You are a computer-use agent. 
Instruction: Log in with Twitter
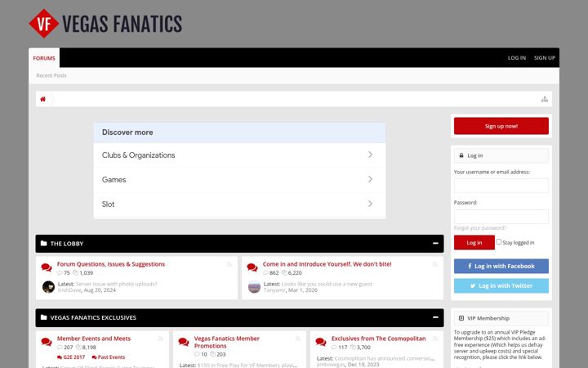[x=501, y=285]
